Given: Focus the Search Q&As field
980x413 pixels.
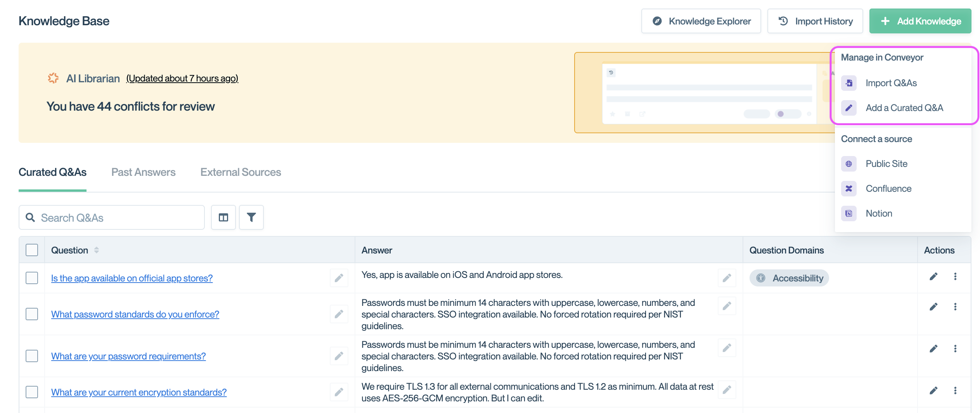Looking at the screenshot, I should click(x=112, y=217).
